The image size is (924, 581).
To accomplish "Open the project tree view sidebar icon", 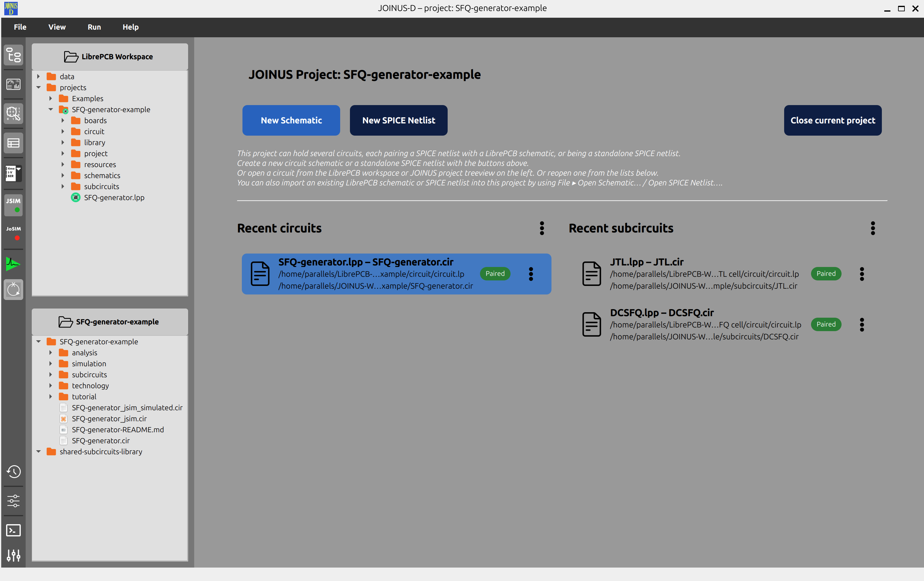I will pyautogui.click(x=13, y=55).
